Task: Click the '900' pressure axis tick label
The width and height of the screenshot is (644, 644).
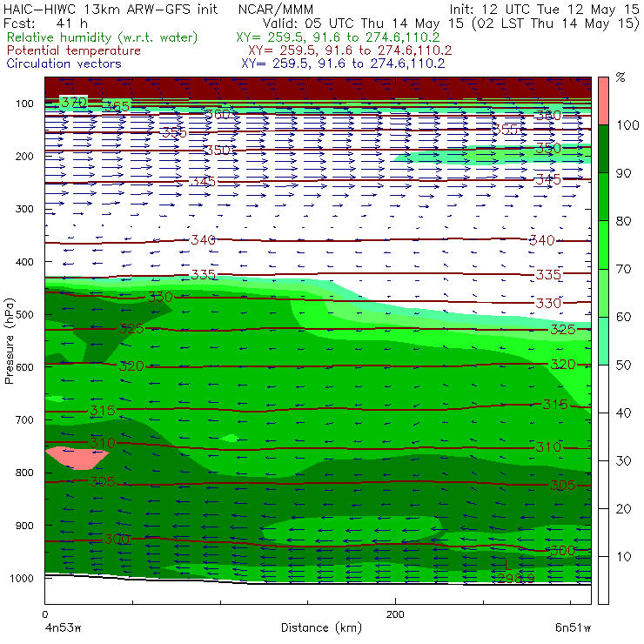Action: pyautogui.click(x=24, y=526)
